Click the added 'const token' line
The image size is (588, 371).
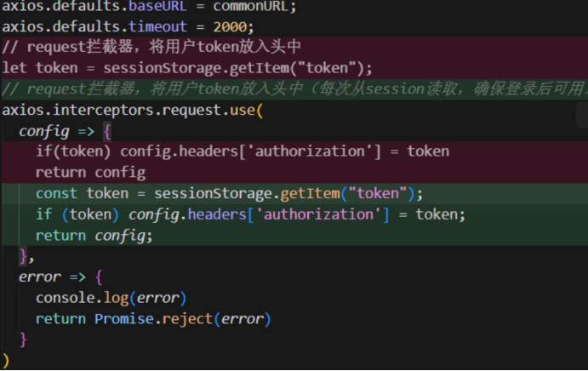(x=229, y=193)
